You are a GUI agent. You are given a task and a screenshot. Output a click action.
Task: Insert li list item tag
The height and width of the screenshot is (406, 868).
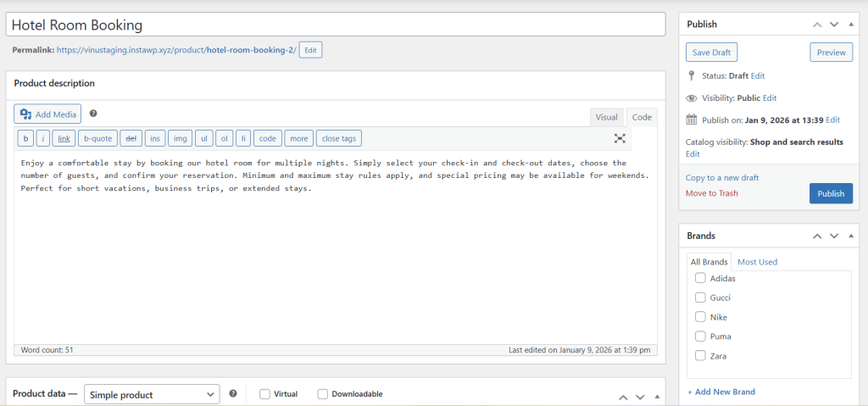click(x=243, y=138)
